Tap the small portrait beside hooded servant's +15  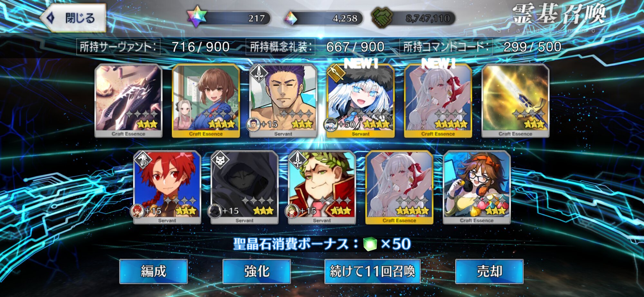click(214, 211)
